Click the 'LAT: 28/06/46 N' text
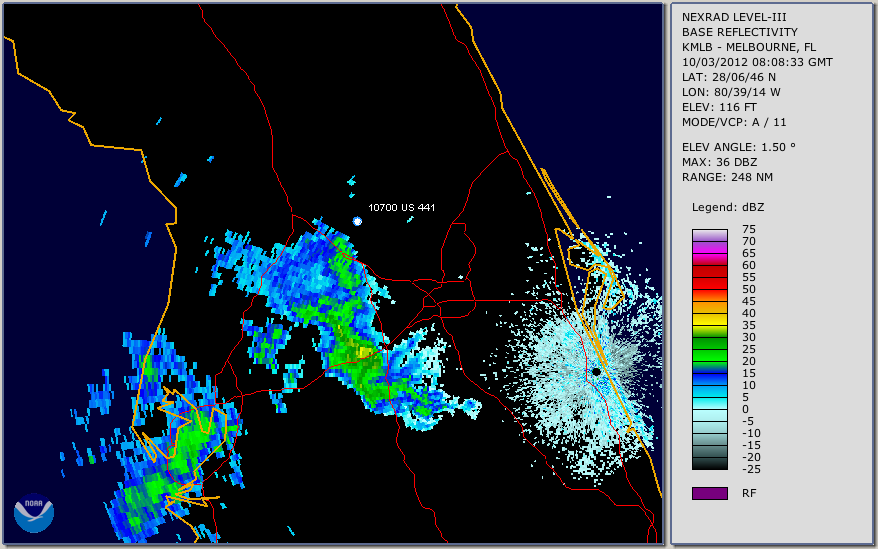This screenshot has width=878, height=549. (728, 77)
